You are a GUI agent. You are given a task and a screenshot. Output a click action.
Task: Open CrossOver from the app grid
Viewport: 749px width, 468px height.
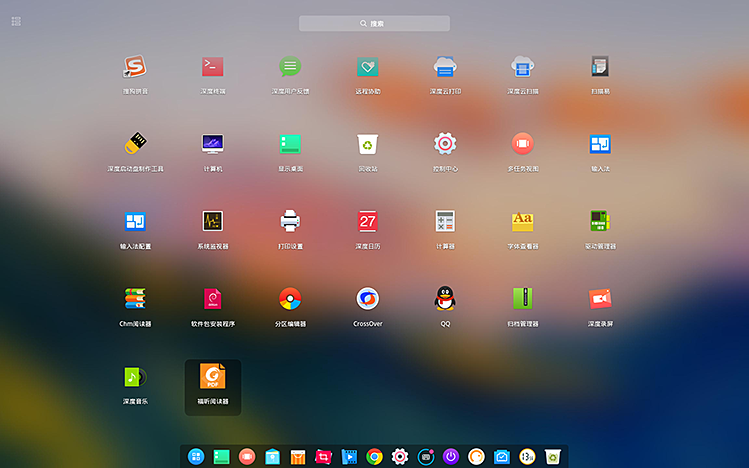coord(368,298)
